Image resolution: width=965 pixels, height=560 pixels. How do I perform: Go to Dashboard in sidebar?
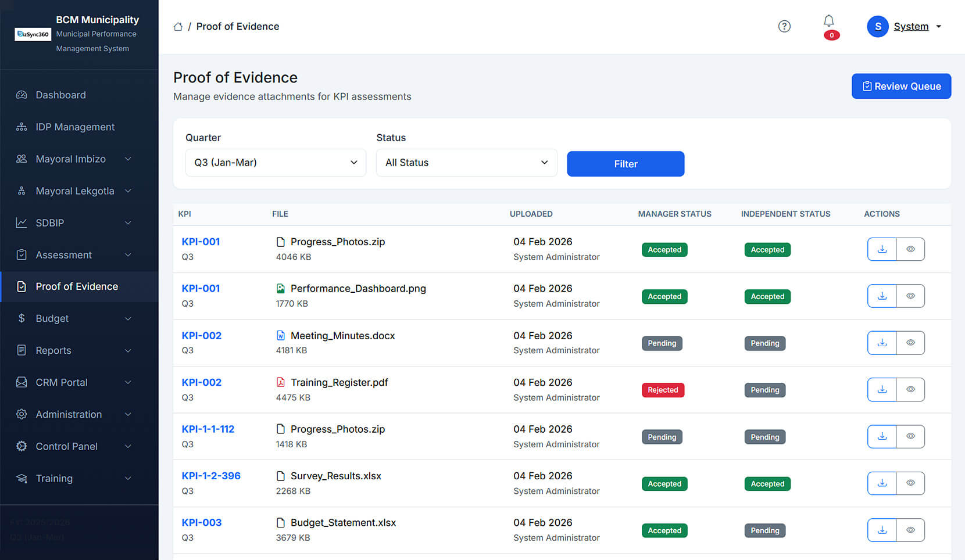coord(60,95)
